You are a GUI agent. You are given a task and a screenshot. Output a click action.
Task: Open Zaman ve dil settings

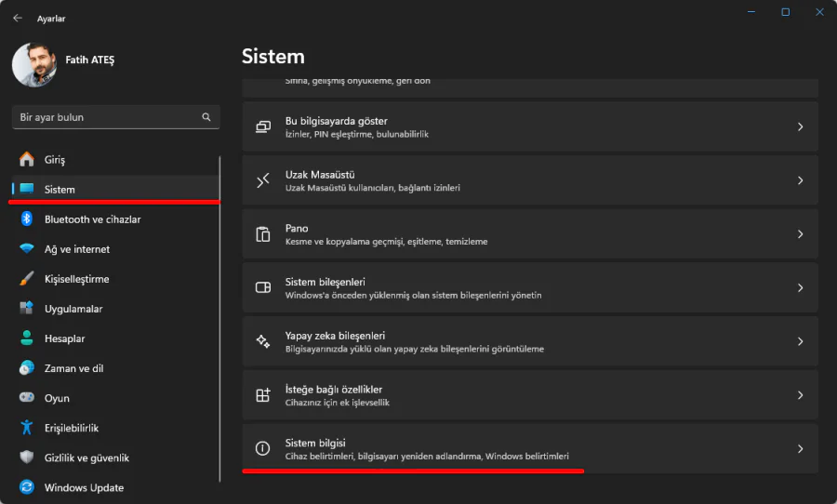pyautogui.click(x=115, y=368)
